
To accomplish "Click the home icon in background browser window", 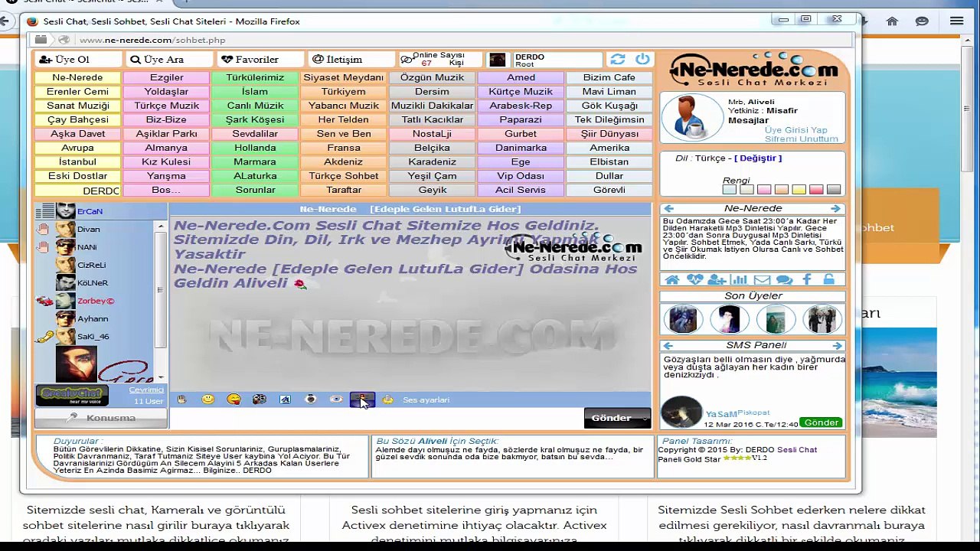I will click(x=892, y=21).
